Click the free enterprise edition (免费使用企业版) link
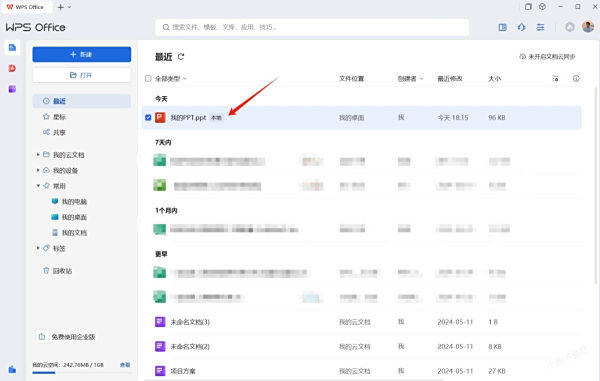600x381 pixels. pos(73,337)
